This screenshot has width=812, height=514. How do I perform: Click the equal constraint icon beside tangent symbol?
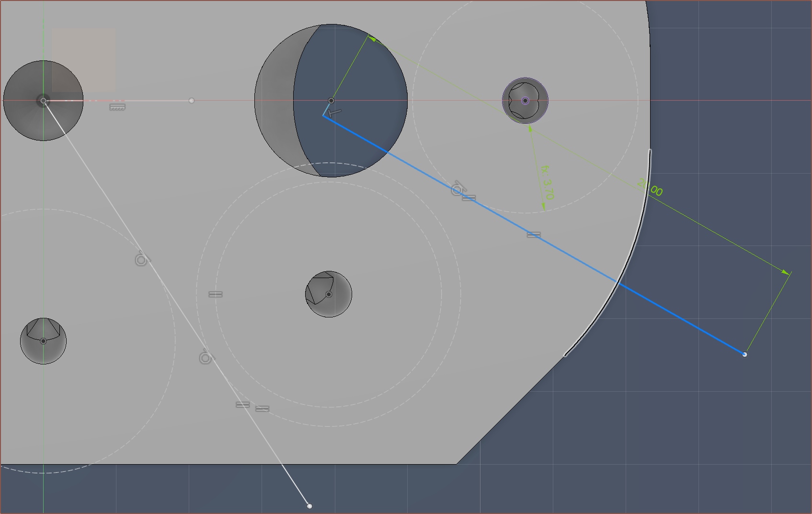469,198
